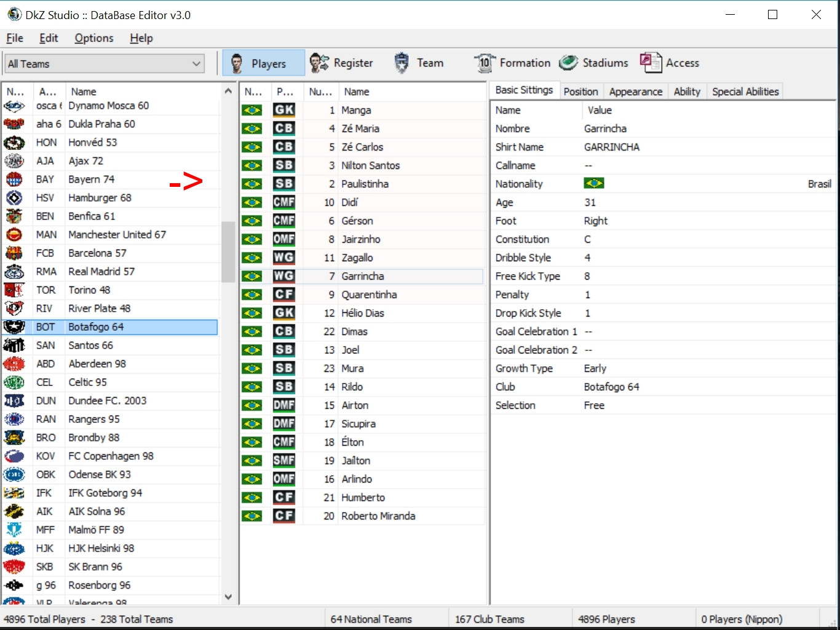The width and height of the screenshot is (840, 630).
Task: Open the Stadiums section
Action: (593, 63)
